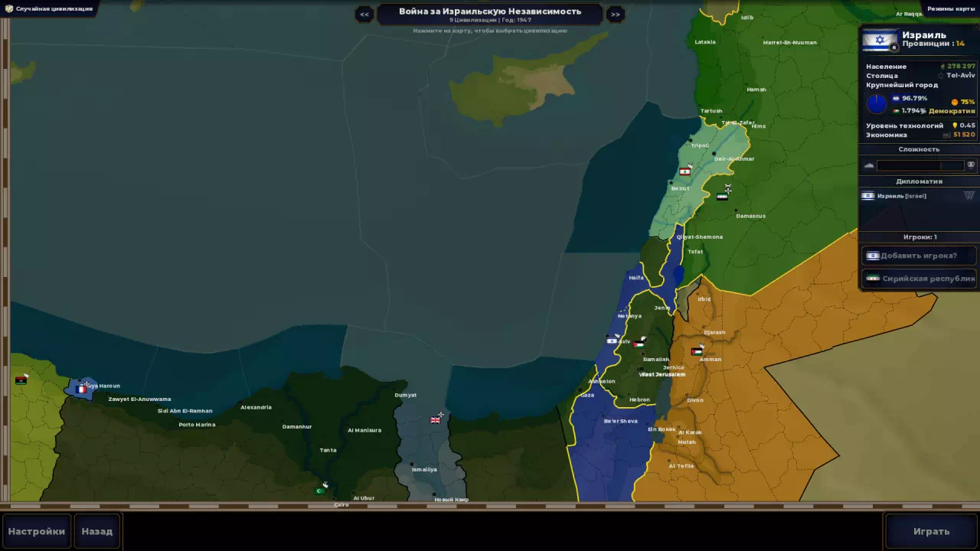Click the easy difficulty icon left of the slider
Image resolution: width=980 pixels, height=551 pixels.
click(x=869, y=165)
